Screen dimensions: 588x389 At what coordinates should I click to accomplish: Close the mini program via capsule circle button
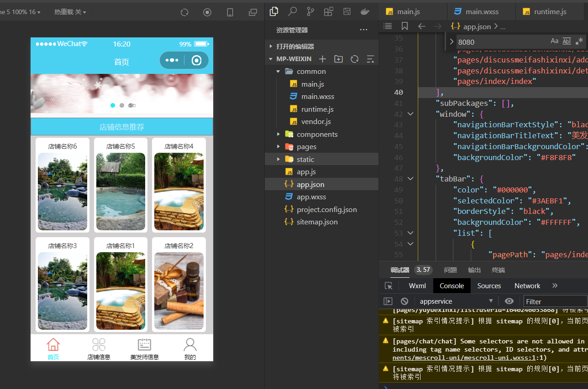[197, 60]
